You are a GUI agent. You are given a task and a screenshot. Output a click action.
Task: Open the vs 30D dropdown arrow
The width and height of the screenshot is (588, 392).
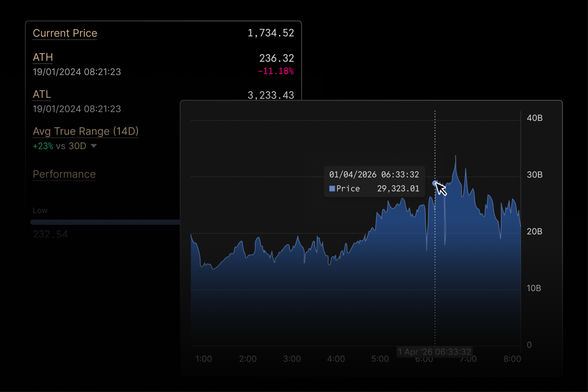point(93,146)
